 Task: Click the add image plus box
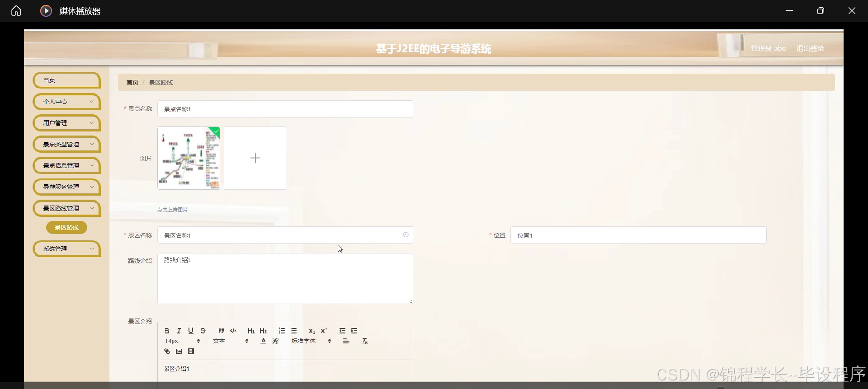255,158
